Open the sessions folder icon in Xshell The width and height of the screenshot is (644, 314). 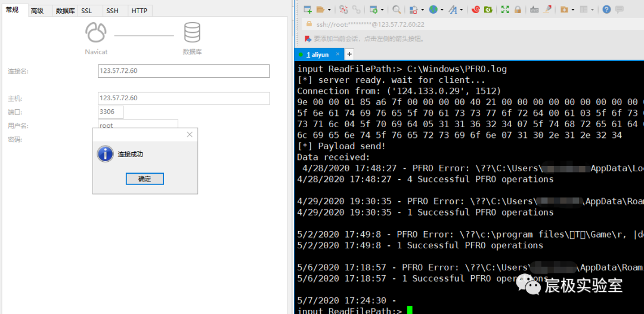point(320,10)
